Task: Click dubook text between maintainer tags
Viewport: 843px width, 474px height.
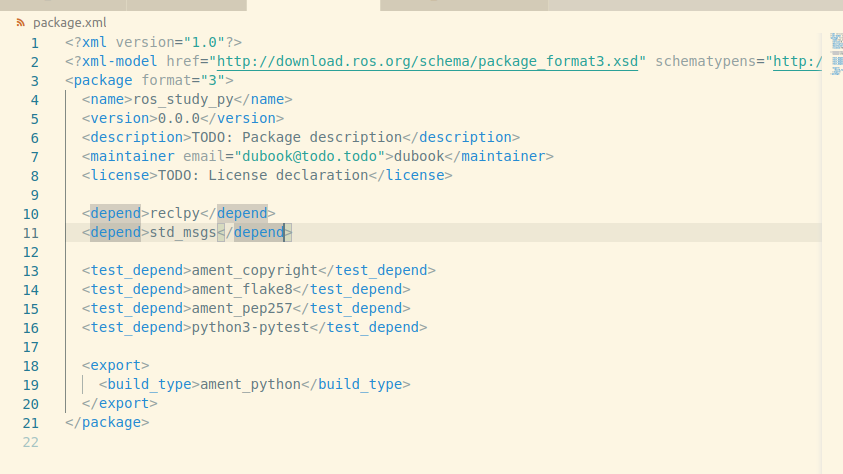Action: [419, 156]
